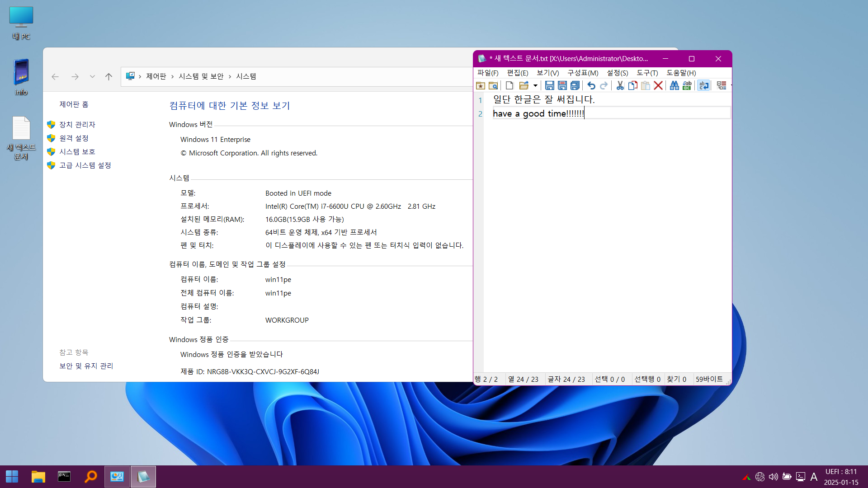Click line 2 'have a good time' text

(538, 113)
